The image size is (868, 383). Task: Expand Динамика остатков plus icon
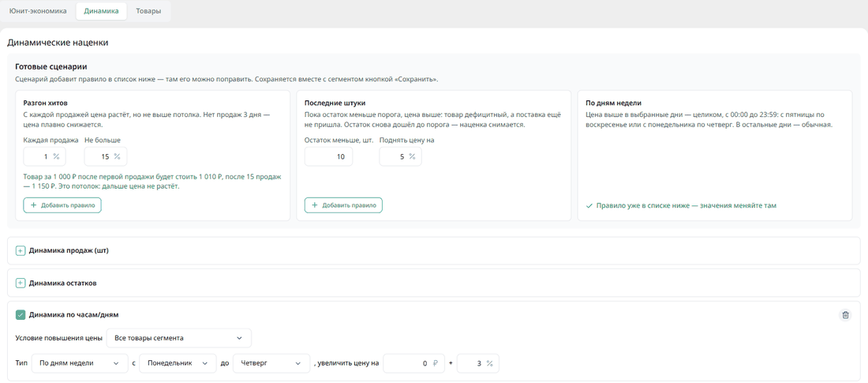(x=21, y=283)
